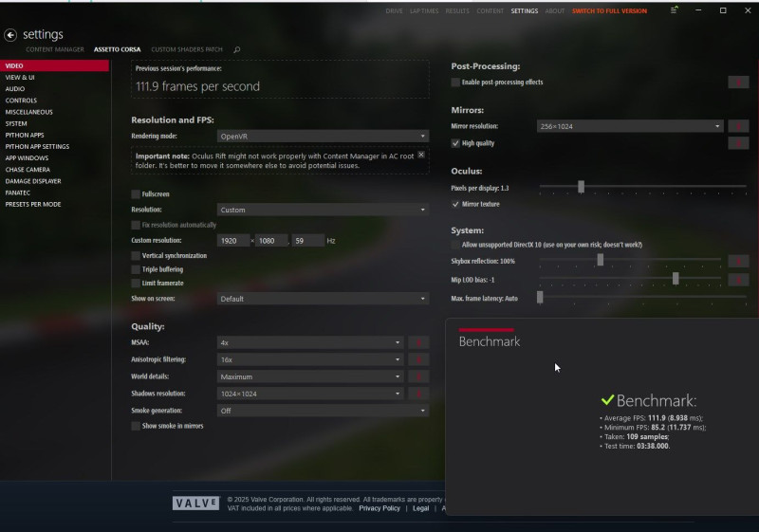Uncheck High quality mirrors

click(455, 143)
